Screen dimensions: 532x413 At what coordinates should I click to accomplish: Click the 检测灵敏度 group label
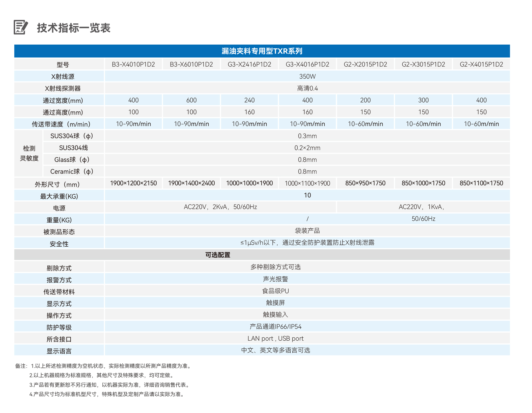tap(29, 153)
